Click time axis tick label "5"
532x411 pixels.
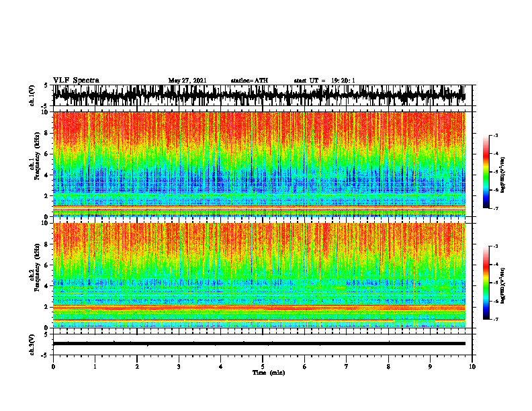click(263, 367)
